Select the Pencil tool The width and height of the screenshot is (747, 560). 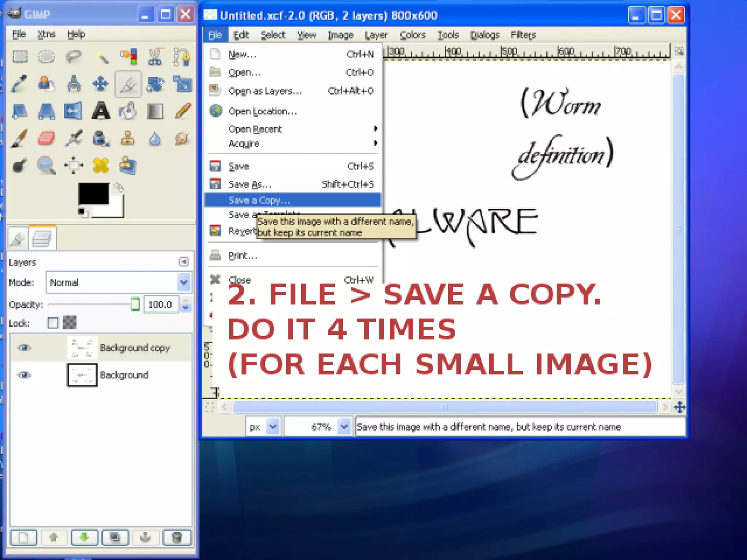click(x=182, y=111)
